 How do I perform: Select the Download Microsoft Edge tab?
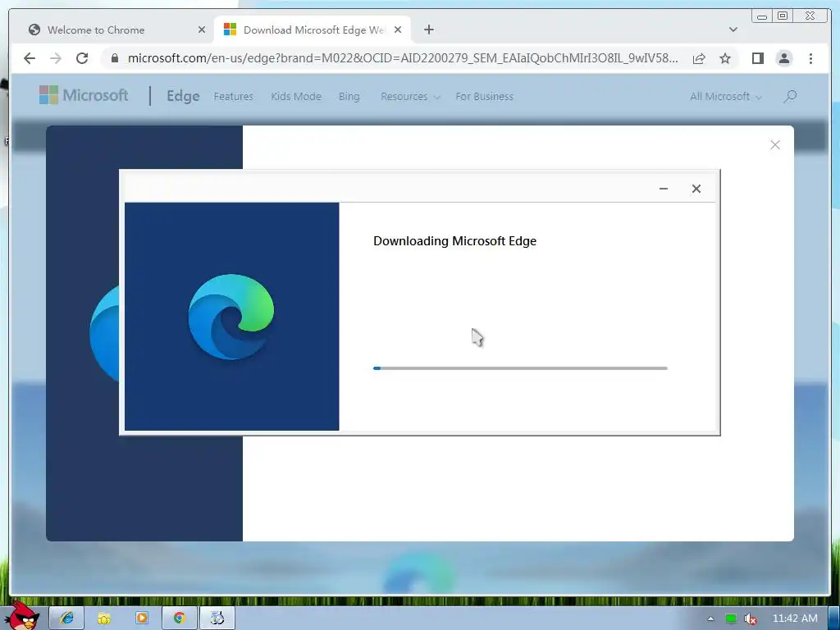pyautogui.click(x=313, y=30)
